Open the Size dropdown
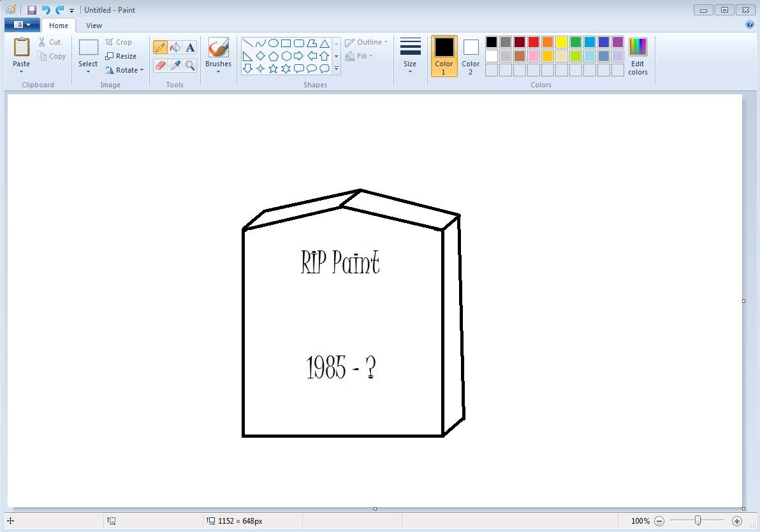This screenshot has width=760, height=532. click(x=410, y=55)
